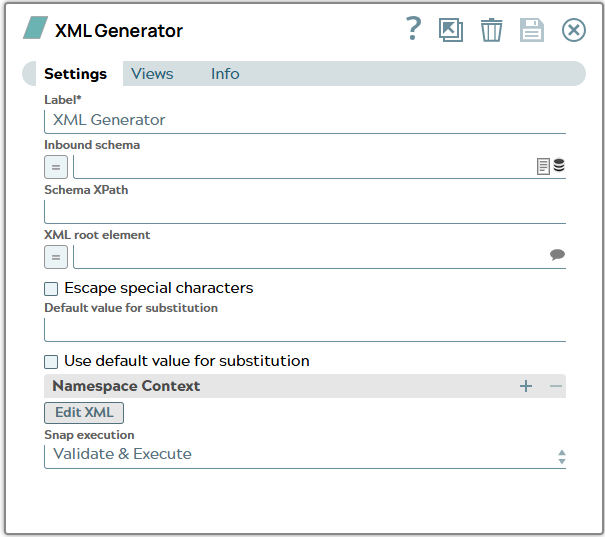This screenshot has width=605, height=537.
Task: Click the Schema XPath input field
Action: (x=305, y=211)
